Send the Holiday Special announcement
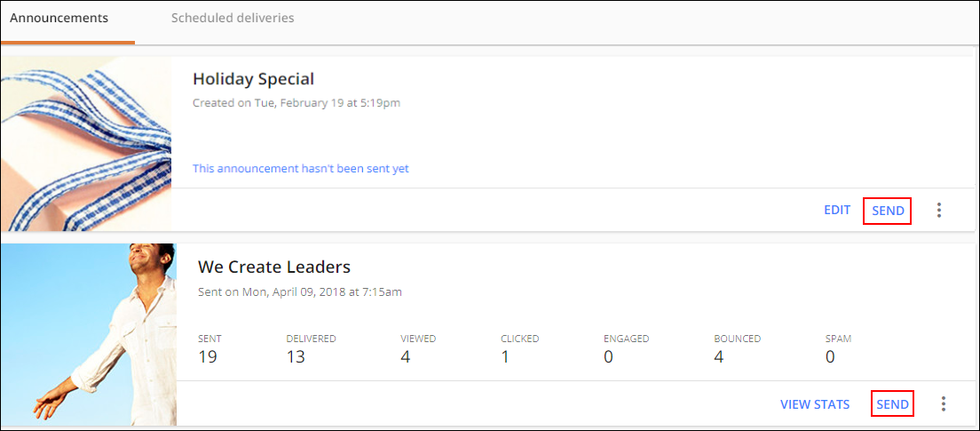The width and height of the screenshot is (980, 431). (x=888, y=211)
